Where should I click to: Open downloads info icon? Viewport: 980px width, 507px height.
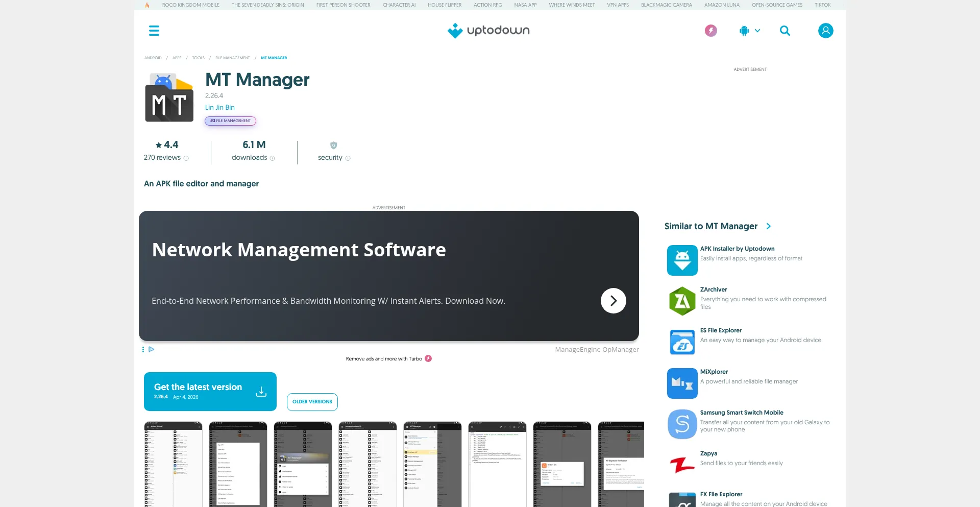pos(273,158)
